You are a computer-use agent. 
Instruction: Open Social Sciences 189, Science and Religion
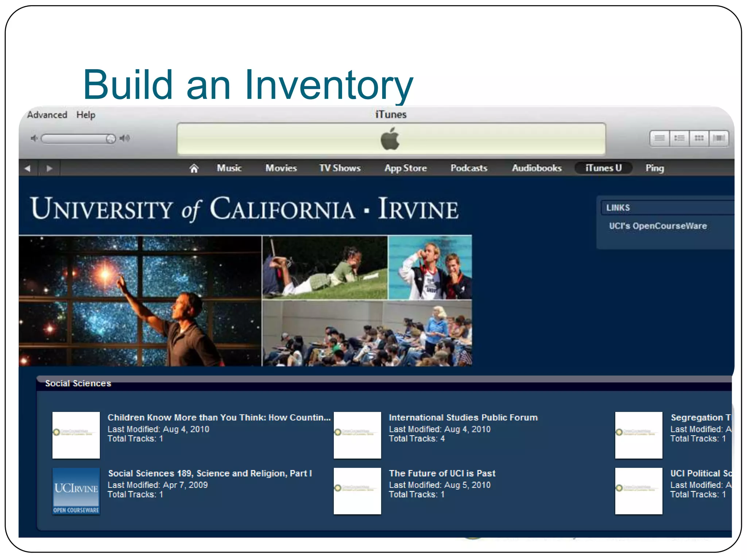tap(210, 473)
